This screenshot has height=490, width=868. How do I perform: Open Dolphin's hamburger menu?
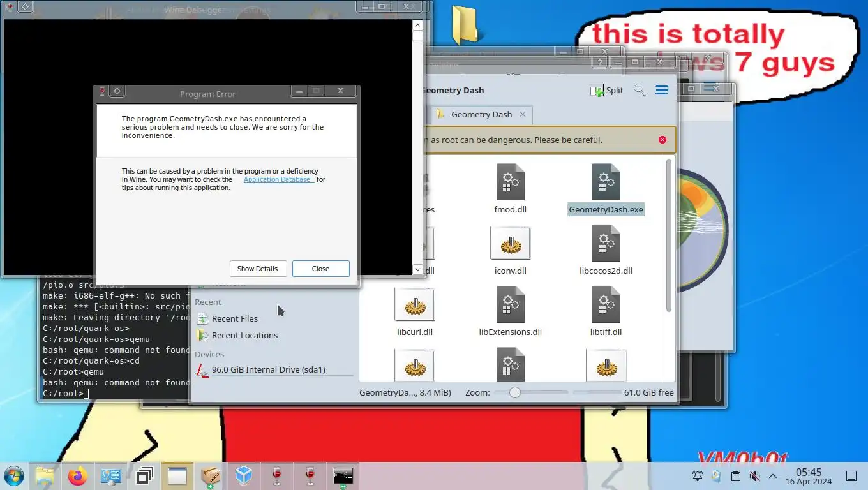pos(662,90)
